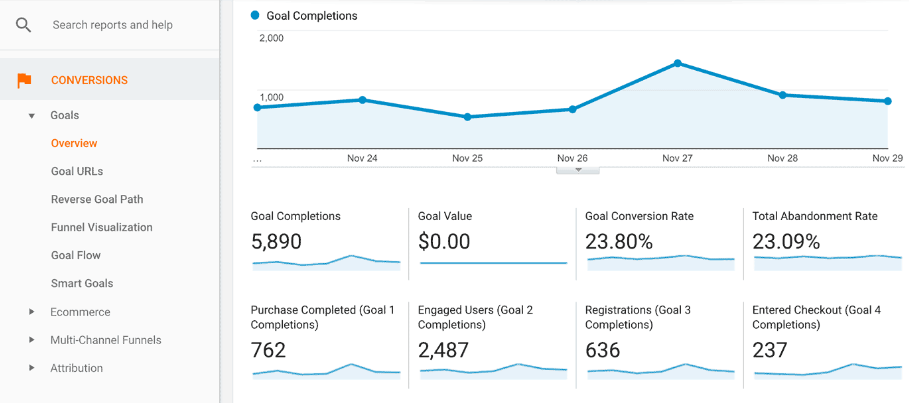Click the search magnifier icon

coord(23,25)
